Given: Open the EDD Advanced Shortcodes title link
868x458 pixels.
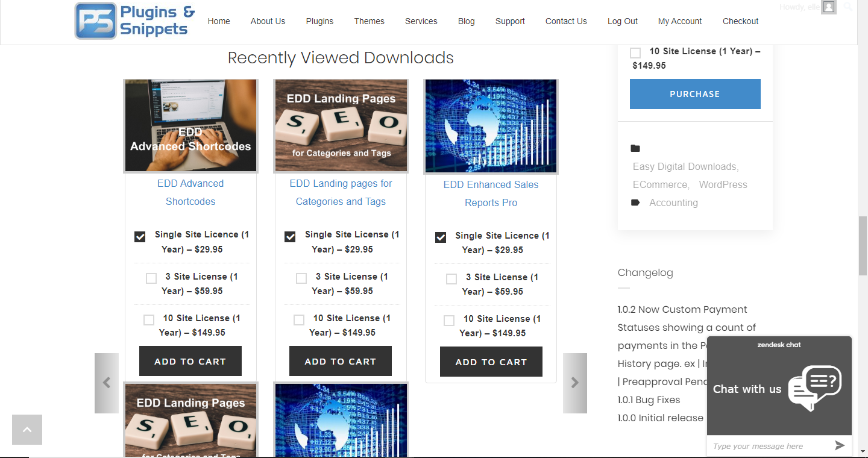Looking at the screenshot, I should [x=190, y=192].
